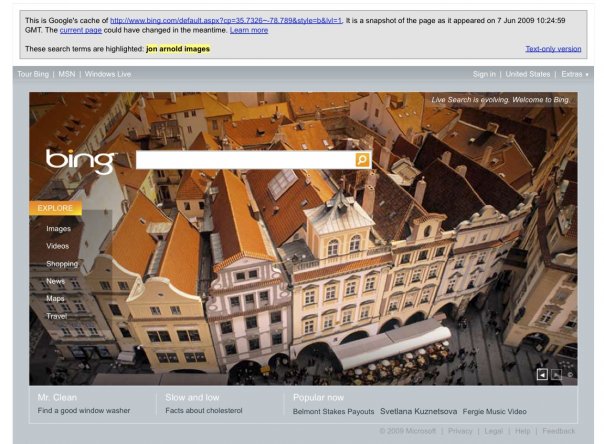
Task: Open Privacy footer link
Action: pyautogui.click(x=460, y=431)
